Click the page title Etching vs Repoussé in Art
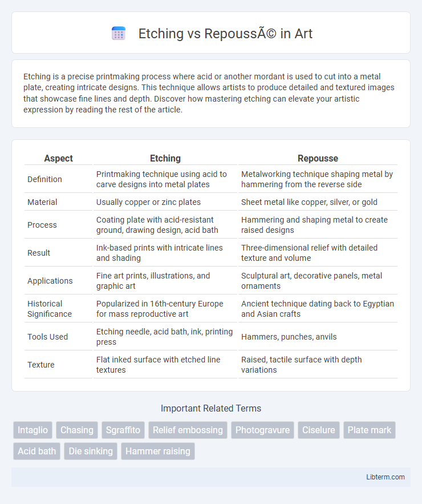This screenshot has width=422, height=504. coord(225,34)
